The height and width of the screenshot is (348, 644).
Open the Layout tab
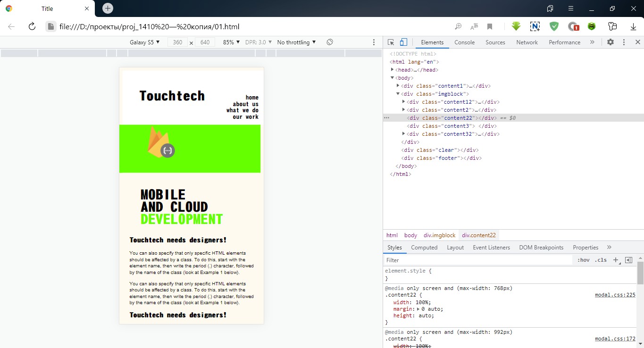pyautogui.click(x=455, y=247)
